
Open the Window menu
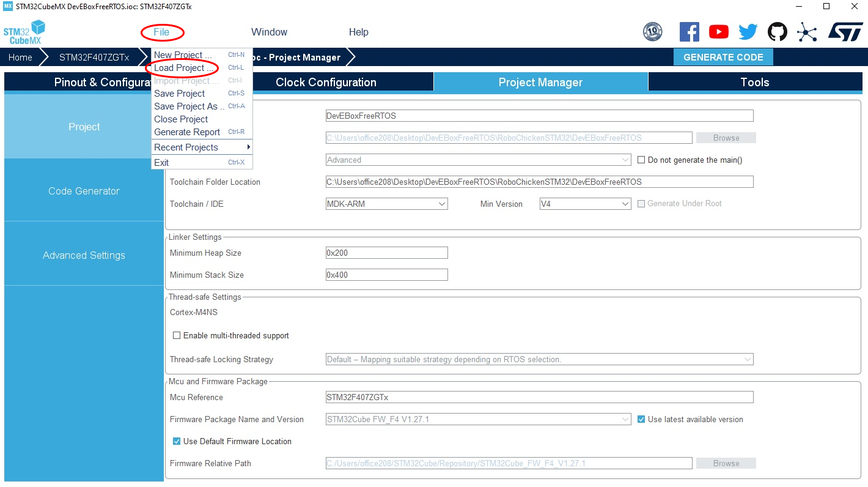click(x=269, y=32)
